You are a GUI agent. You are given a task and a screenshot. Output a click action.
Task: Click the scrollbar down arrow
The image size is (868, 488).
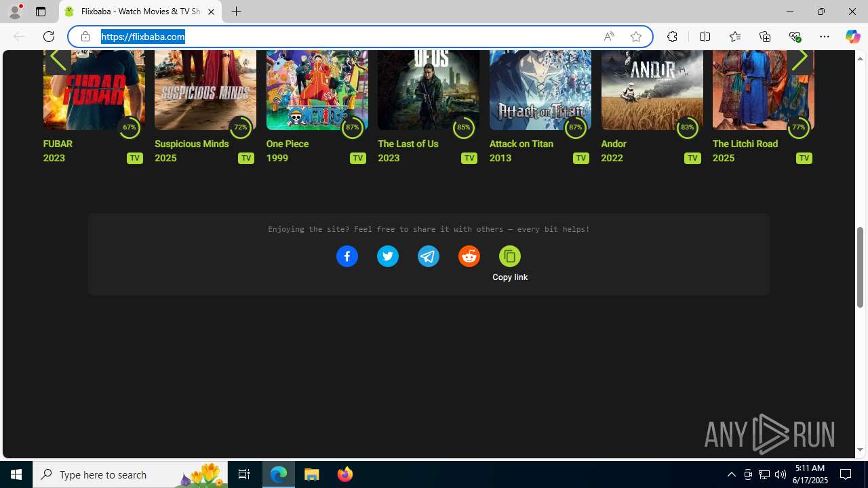point(861,450)
